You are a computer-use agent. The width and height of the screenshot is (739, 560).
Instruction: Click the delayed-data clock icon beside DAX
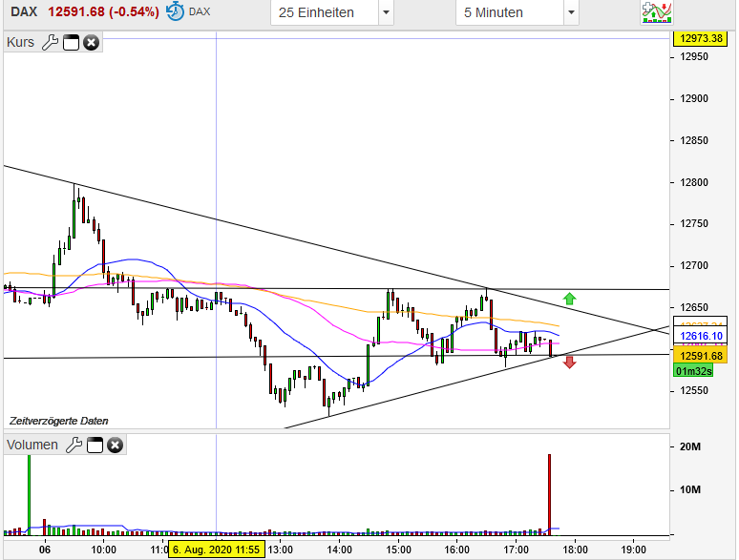pos(175,11)
